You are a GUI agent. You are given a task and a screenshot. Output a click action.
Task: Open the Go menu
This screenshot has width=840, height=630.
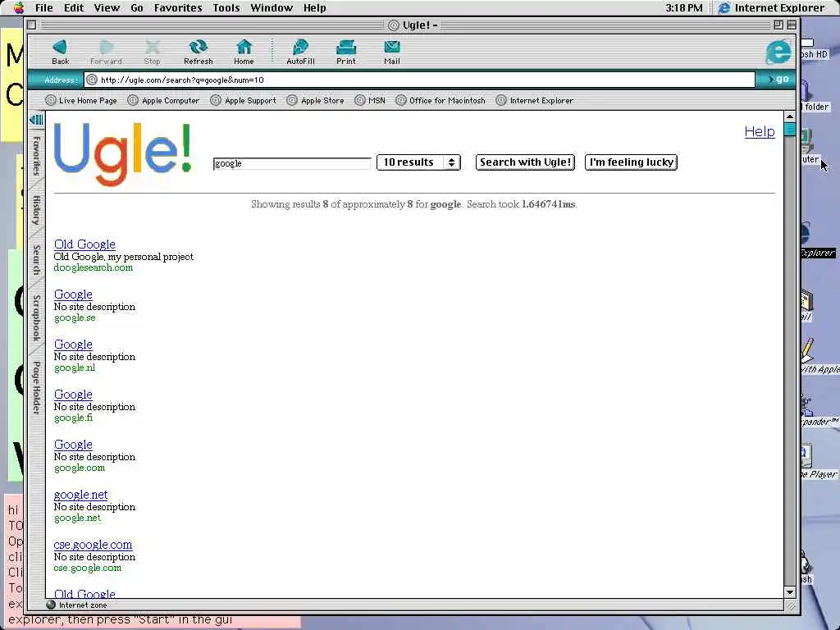coord(137,7)
